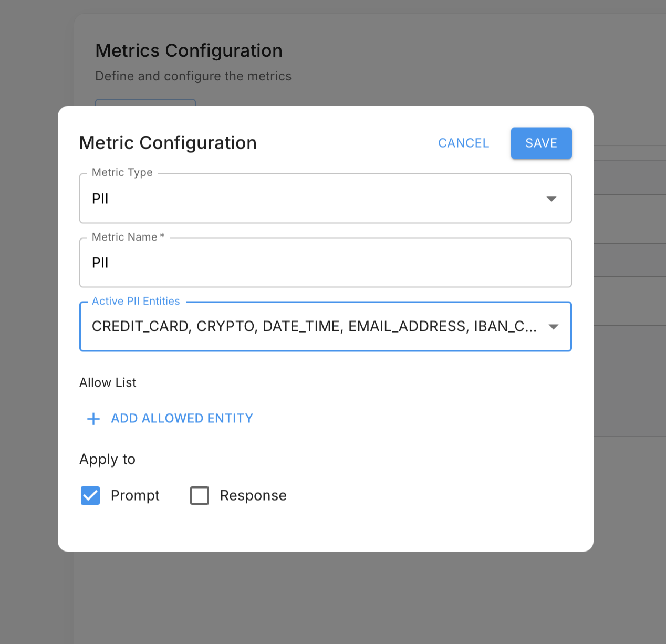Viewport: 666px width, 644px height.
Task: Click the Response checkbox label text
Action: [x=253, y=495]
